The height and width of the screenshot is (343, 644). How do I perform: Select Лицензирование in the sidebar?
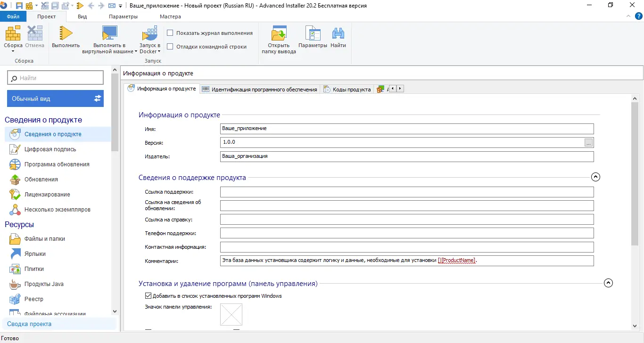[47, 195]
